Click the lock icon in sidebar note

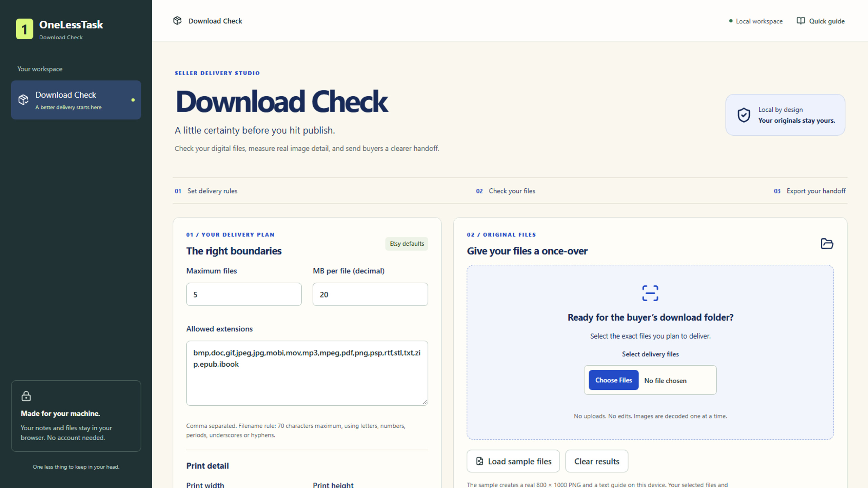[x=26, y=396]
